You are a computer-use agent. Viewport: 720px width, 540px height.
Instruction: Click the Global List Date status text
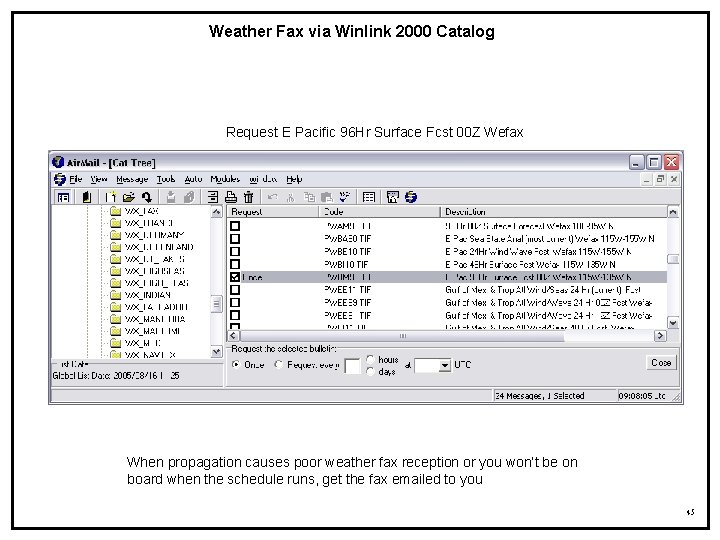click(116, 375)
